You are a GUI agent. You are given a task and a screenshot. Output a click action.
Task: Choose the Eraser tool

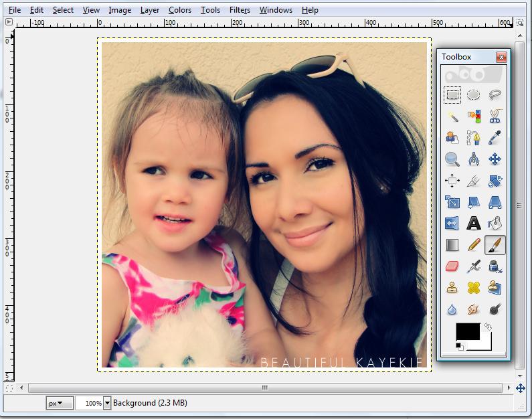tap(452, 266)
